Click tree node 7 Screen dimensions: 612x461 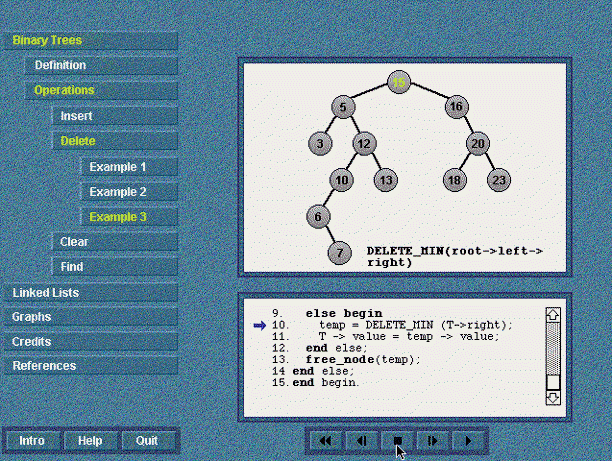coord(340,253)
